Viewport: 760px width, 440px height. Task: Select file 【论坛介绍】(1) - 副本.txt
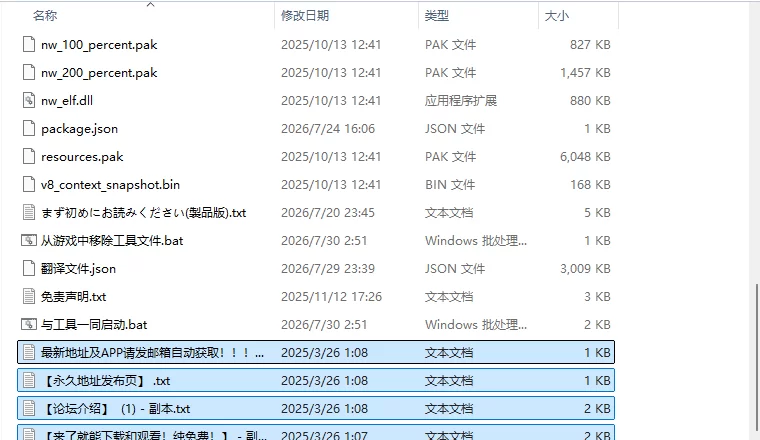point(115,409)
